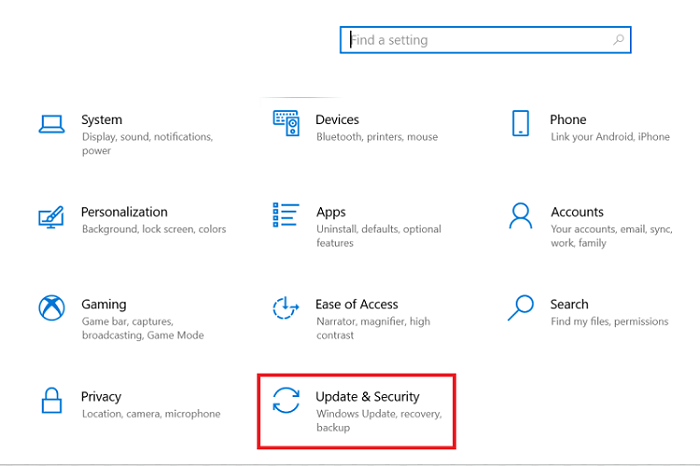Go to 'Apps' by its heading text
The image size is (700, 466).
(331, 212)
